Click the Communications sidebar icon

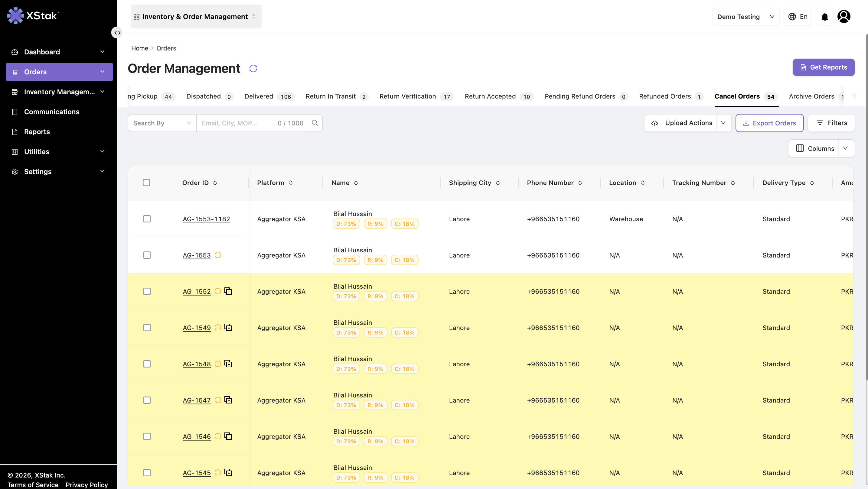coord(15,112)
